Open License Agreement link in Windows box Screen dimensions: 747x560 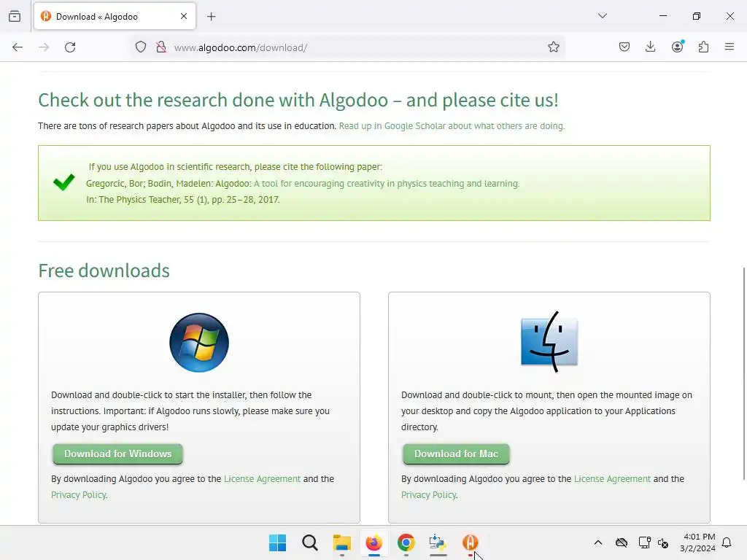pos(262,478)
